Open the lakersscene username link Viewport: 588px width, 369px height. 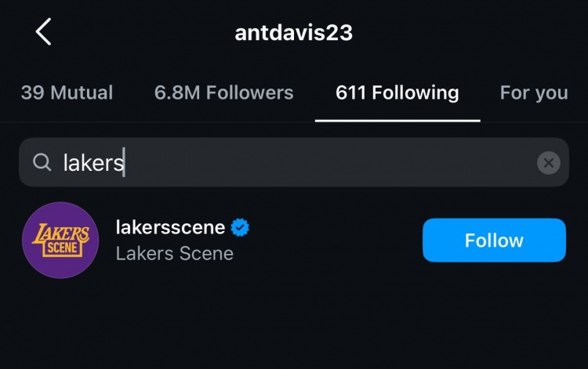[x=170, y=228]
